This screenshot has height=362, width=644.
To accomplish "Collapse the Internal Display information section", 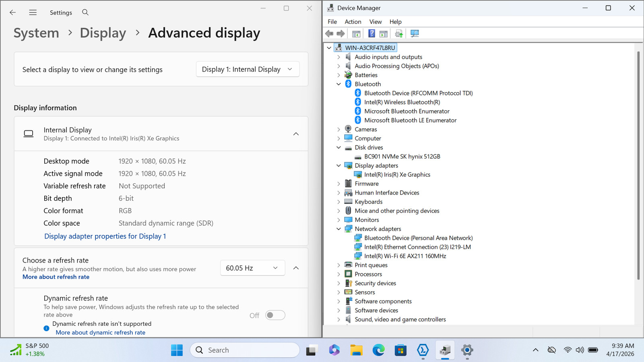I will pos(296,134).
